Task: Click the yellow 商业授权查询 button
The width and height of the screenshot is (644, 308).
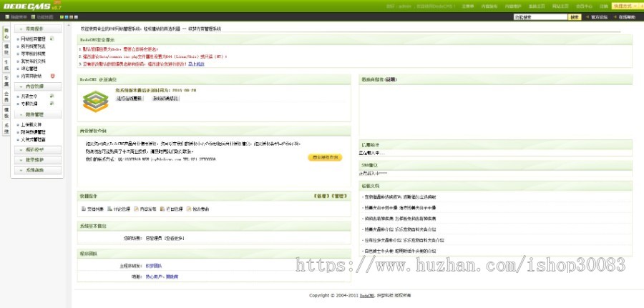Action: pyautogui.click(x=325, y=157)
